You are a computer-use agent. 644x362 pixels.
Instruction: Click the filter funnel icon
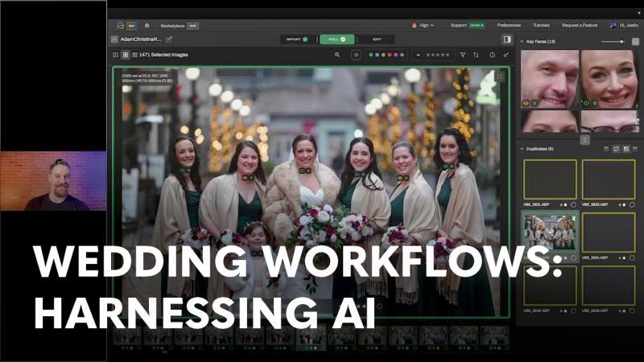tap(463, 55)
